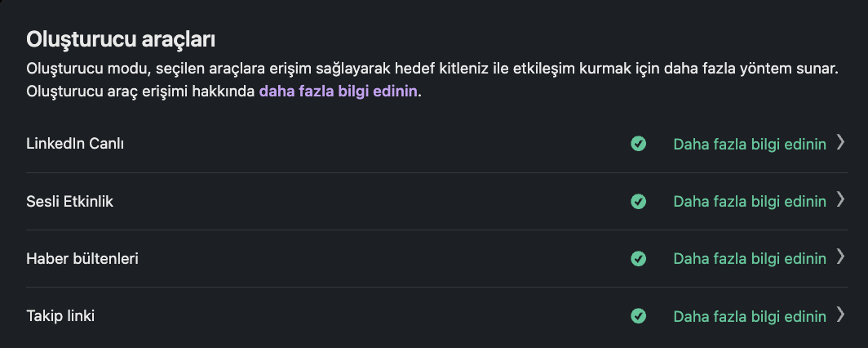Expand the Sesli Etkinlik row chevron

pyautogui.click(x=840, y=199)
